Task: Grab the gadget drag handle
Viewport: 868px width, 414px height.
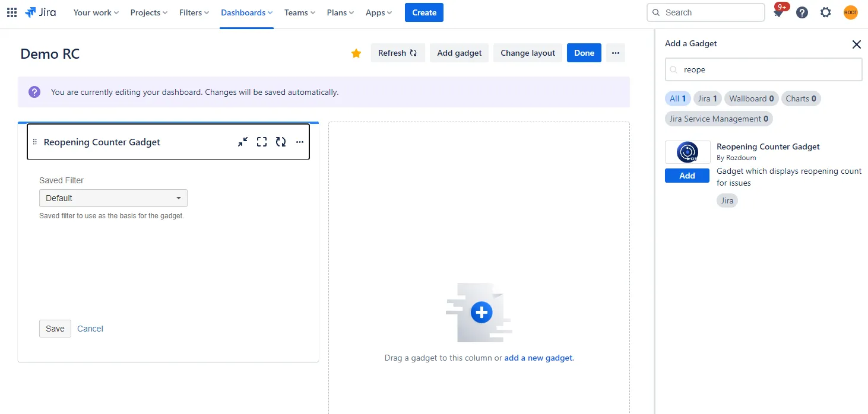Action: 35,142
